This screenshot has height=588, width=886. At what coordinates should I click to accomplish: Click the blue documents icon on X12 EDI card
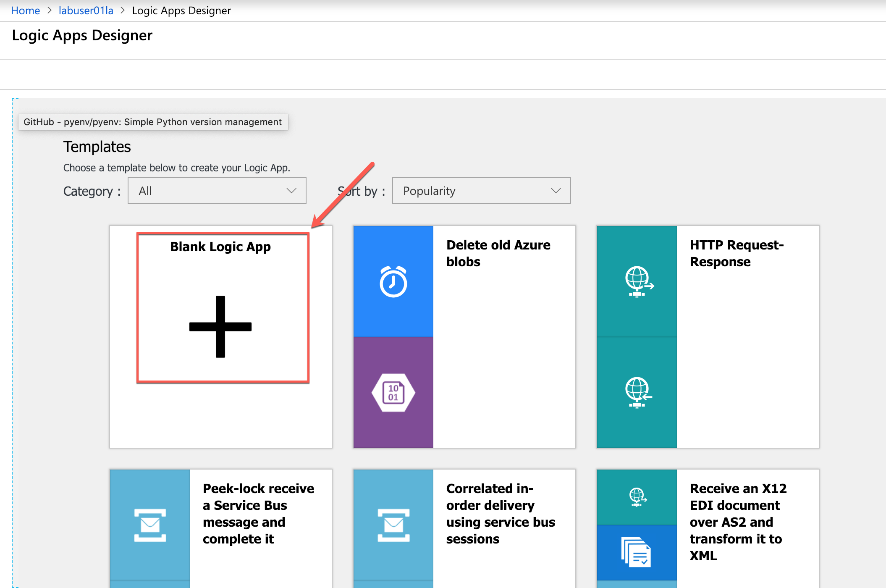pos(636,552)
